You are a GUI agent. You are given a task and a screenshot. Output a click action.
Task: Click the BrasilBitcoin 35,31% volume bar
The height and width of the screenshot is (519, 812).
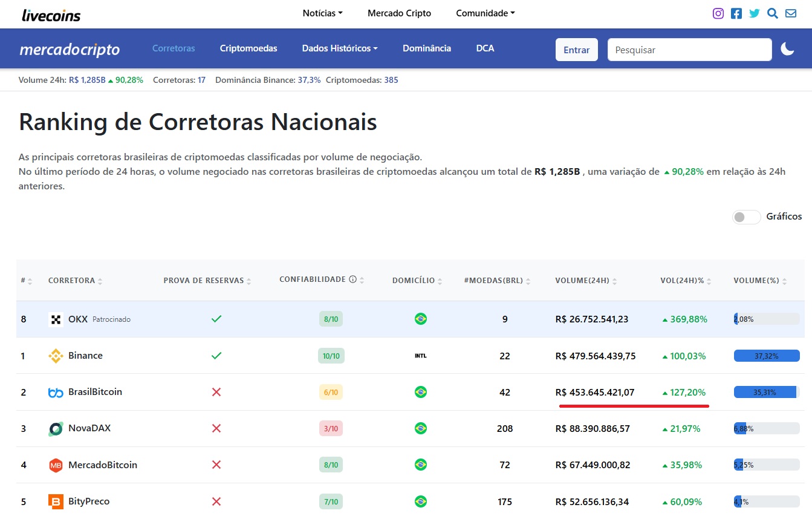pos(767,392)
